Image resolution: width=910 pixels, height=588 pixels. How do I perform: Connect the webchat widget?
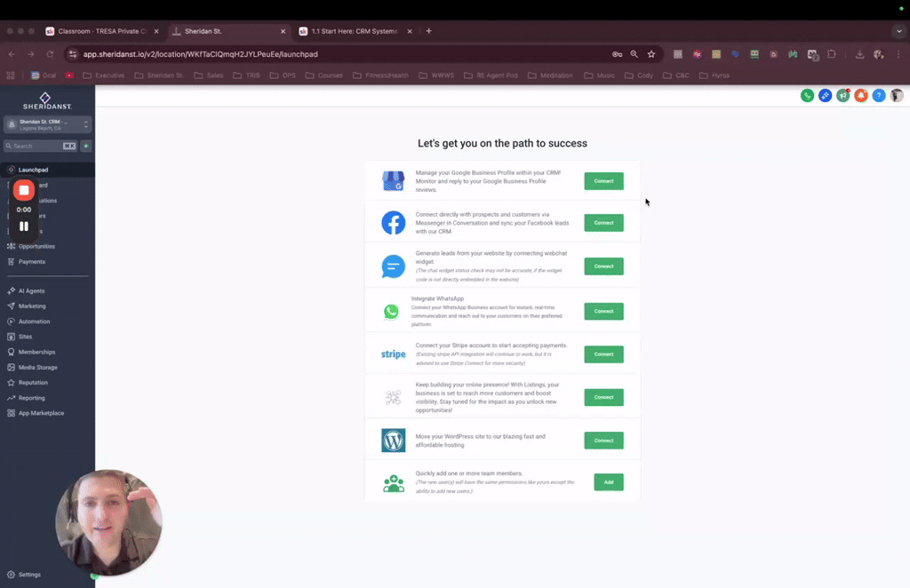(x=603, y=266)
